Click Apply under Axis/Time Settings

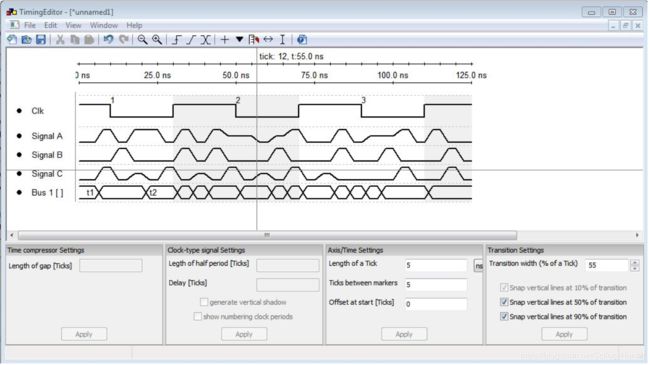[x=404, y=334]
